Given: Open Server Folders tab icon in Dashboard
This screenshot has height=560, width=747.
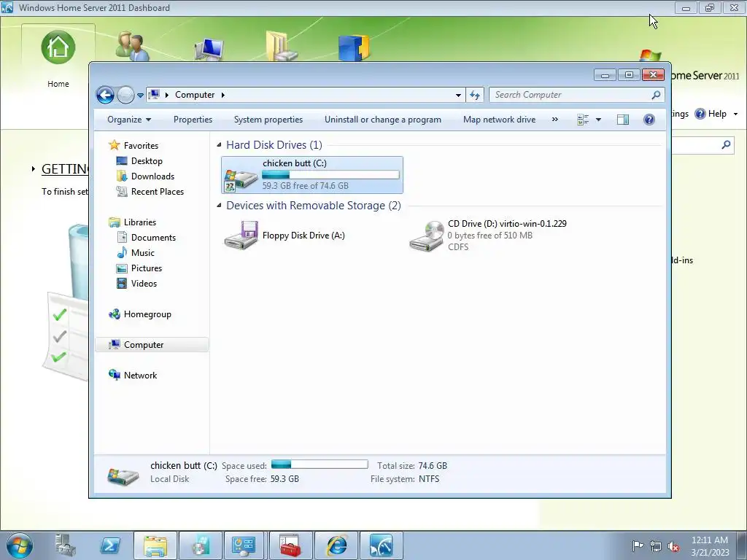Looking at the screenshot, I should tap(281, 46).
